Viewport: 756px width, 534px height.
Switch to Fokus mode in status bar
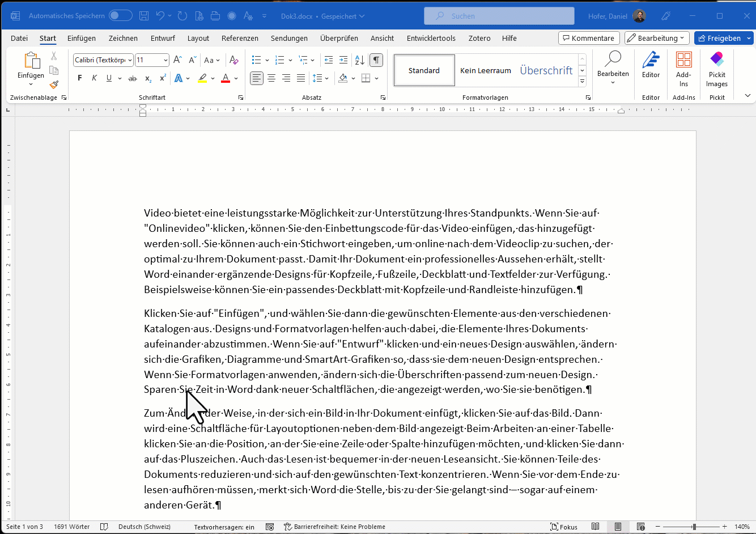[564, 527]
